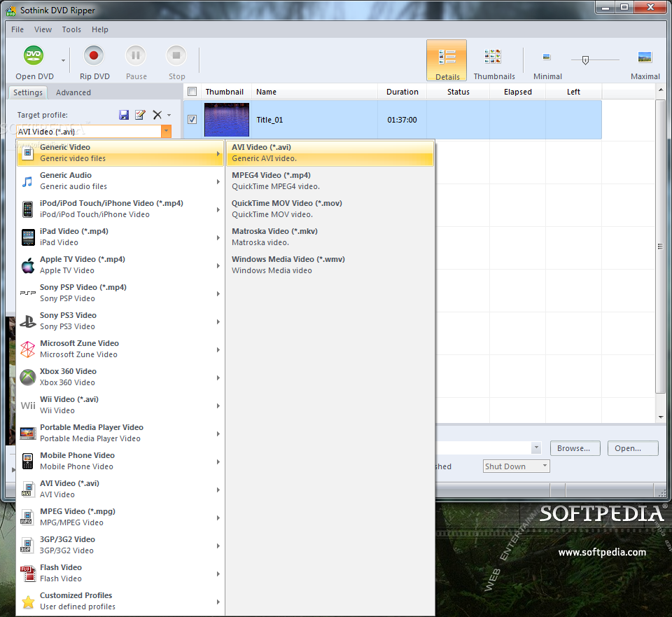
Task: Edit the target profile with pencil icon
Action: pyautogui.click(x=140, y=115)
